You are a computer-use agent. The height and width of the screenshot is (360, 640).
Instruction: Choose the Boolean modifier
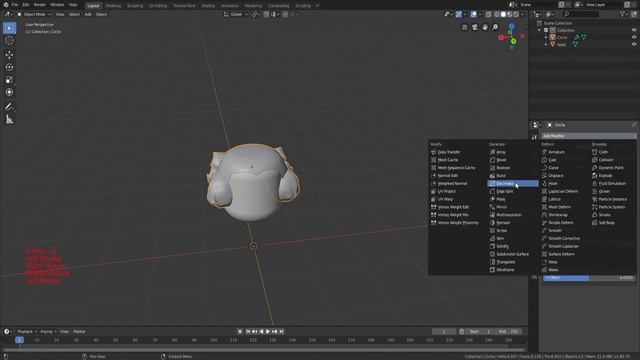point(503,168)
